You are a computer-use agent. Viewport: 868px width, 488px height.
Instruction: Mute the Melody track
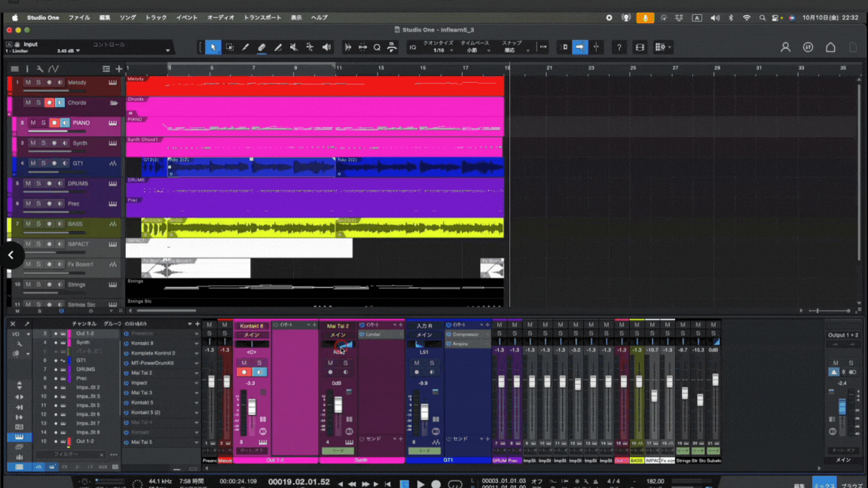(28, 82)
